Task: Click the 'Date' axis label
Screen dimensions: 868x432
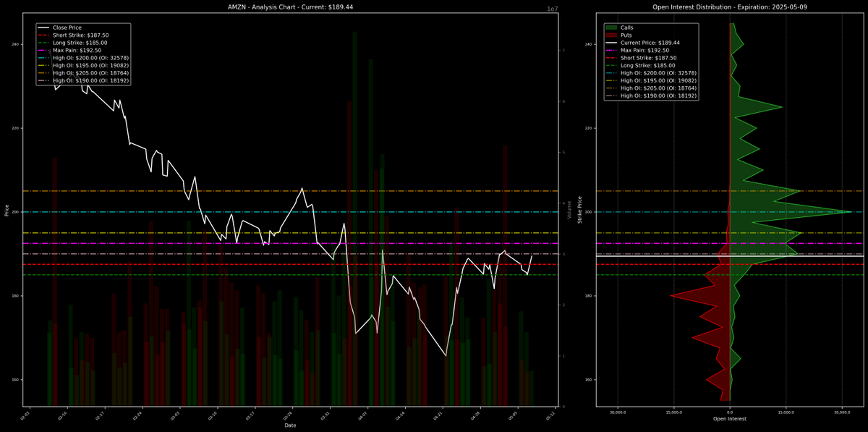Action: tap(290, 425)
